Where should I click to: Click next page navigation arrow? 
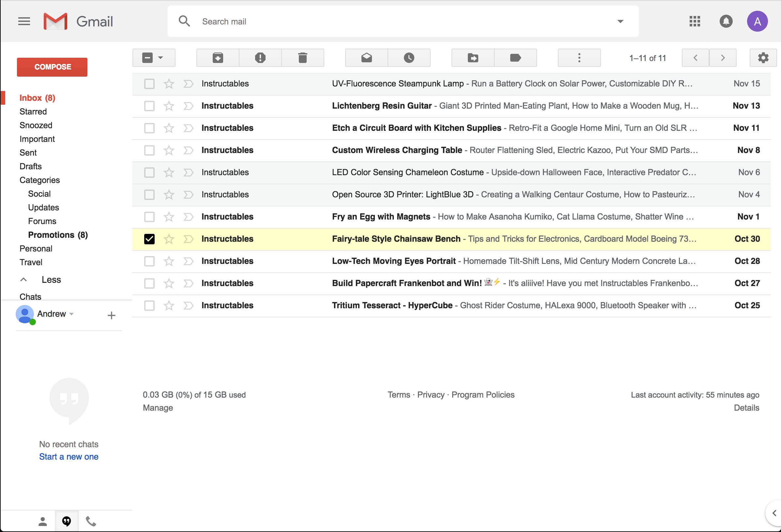[x=724, y=58]
